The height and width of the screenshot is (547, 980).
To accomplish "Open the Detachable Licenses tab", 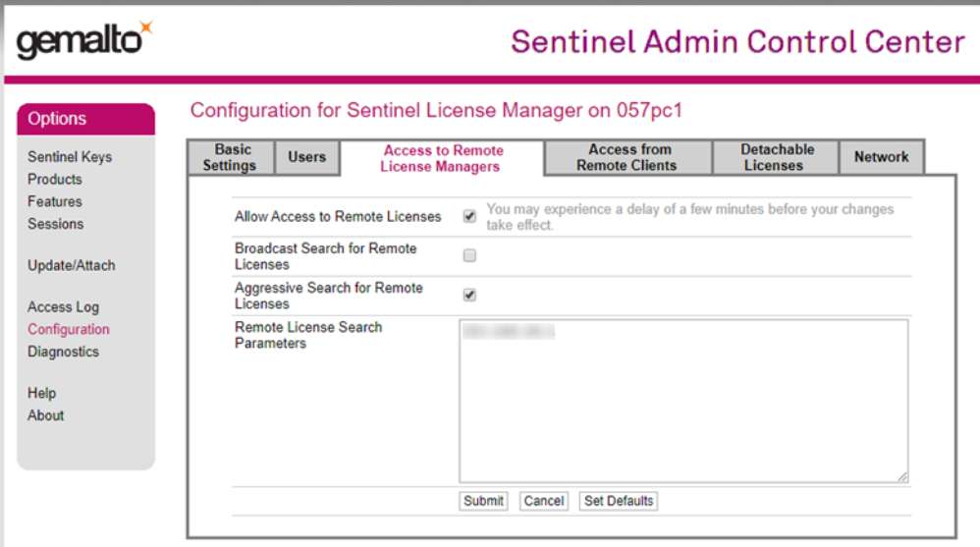I will click(776, 157).
